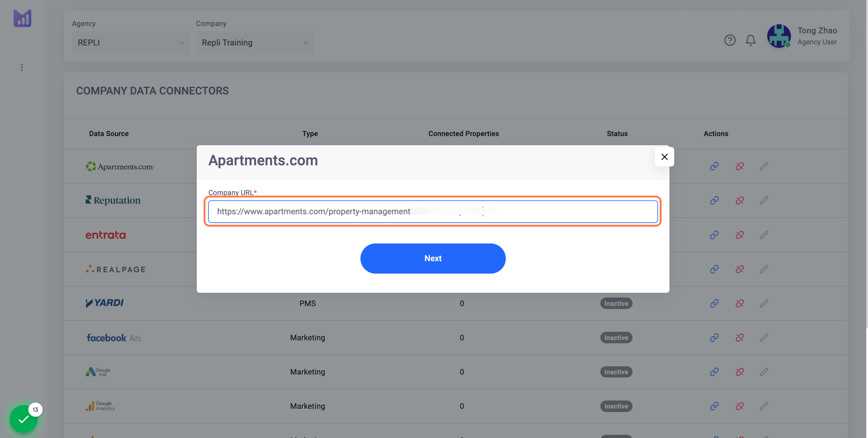Click the connect link icon for Yardi row
This screenshot has width=868, height=438.
coord(714,304)
